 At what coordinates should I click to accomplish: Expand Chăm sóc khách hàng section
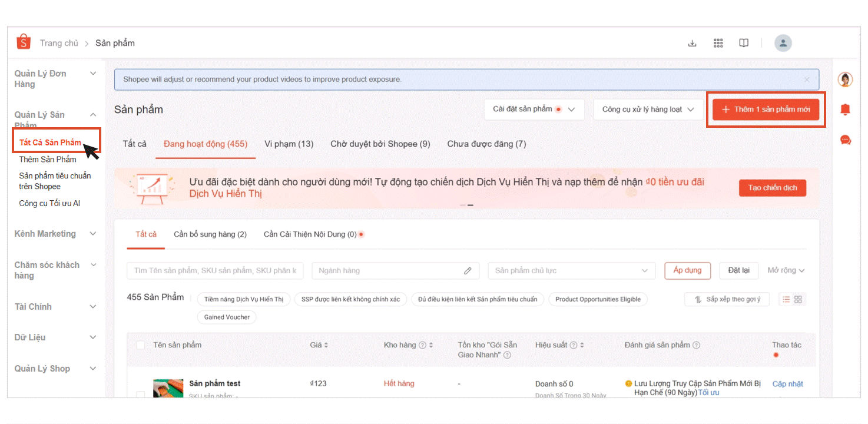pyautogui.click(x=93, y=265)
